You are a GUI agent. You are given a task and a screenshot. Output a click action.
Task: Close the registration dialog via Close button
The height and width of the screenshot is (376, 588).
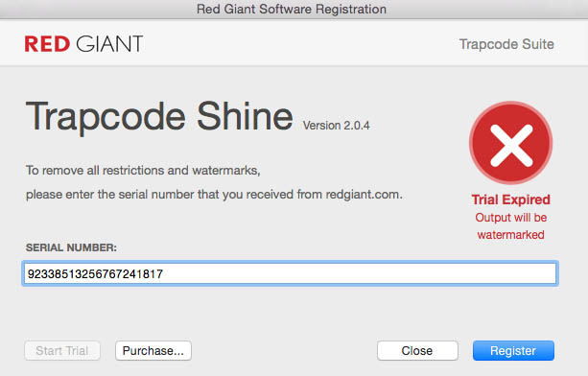pos(417,350)
